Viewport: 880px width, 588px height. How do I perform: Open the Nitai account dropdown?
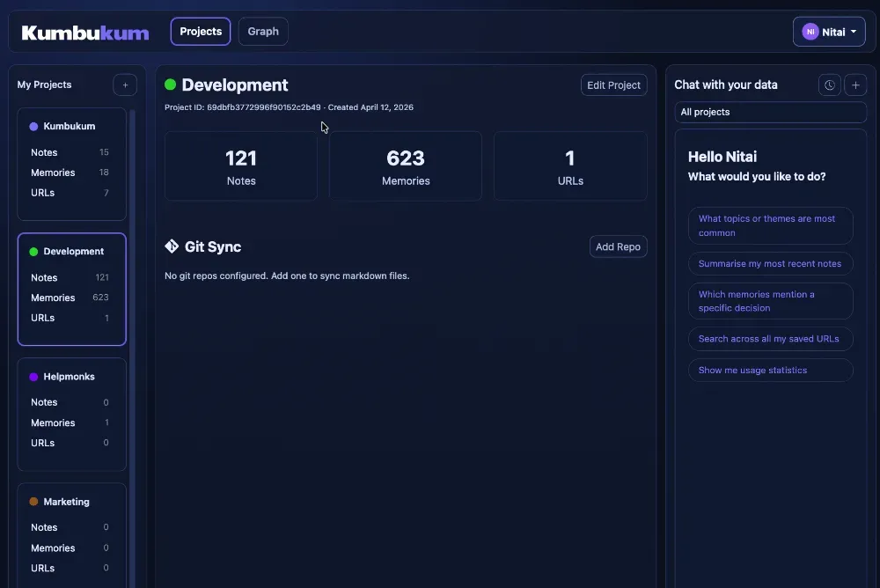[829, 31]
